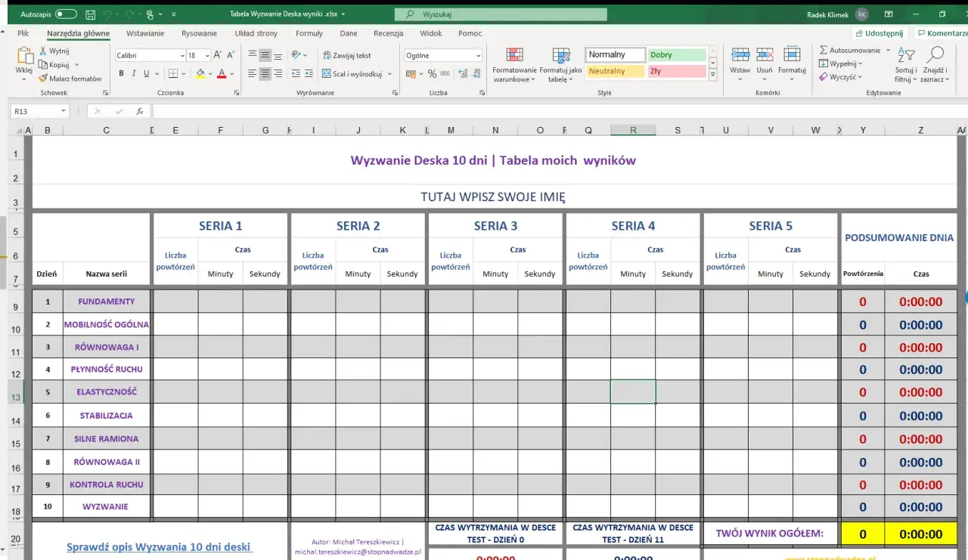Click the Wytnij scissors button
Image resolution: width=968 pixels, height=560 pixels.
click(x=54, y=51)
